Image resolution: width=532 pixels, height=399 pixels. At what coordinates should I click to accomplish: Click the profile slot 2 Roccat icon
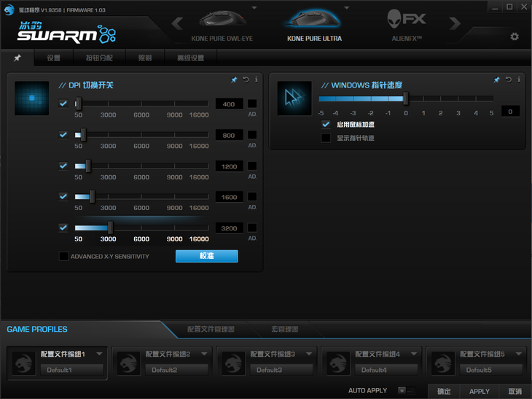(128, 363)
